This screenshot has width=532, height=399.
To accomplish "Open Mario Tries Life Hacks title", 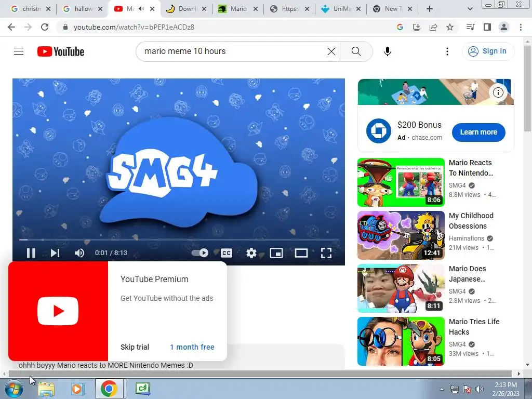I will (x=474, y=327).
